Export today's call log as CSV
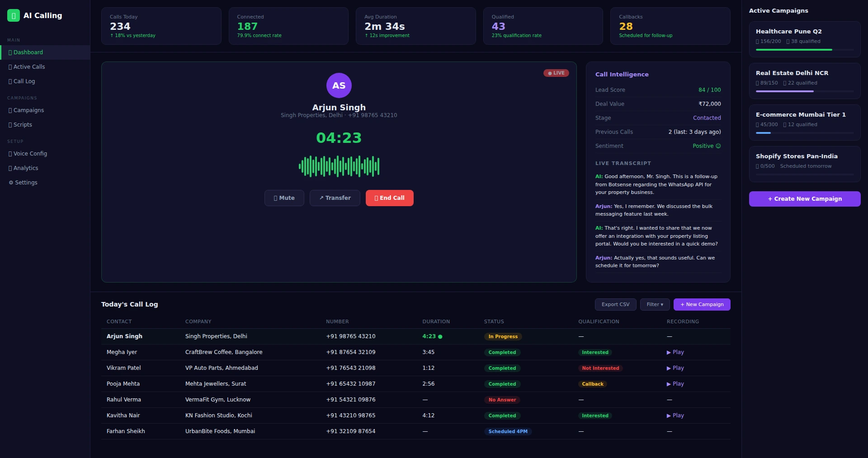 [x=615, y=304]
